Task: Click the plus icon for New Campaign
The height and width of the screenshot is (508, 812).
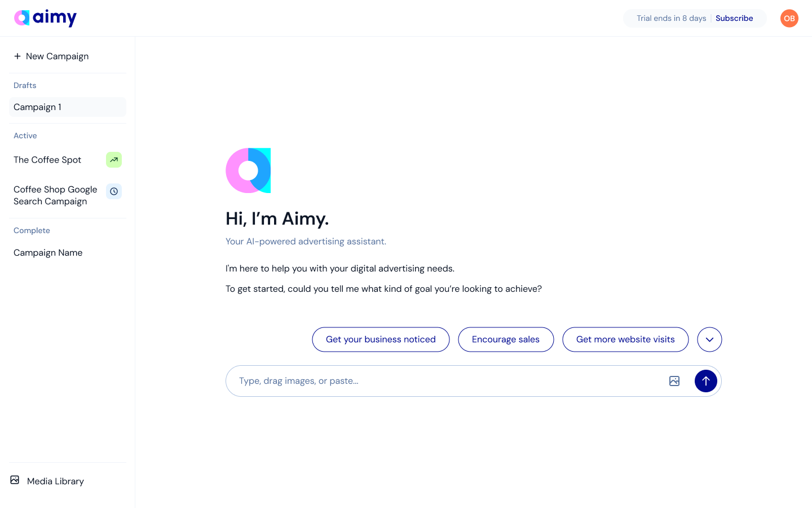Action: (x=17, y=56)
